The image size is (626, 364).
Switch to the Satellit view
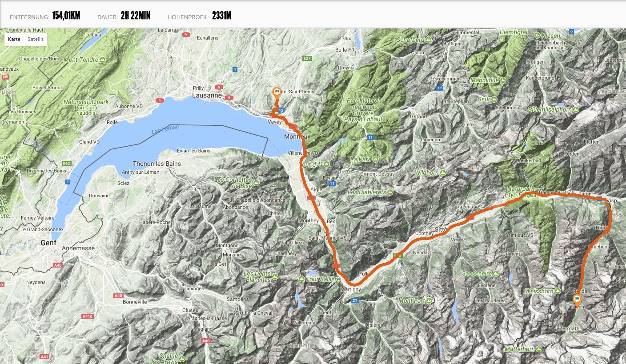36,39
